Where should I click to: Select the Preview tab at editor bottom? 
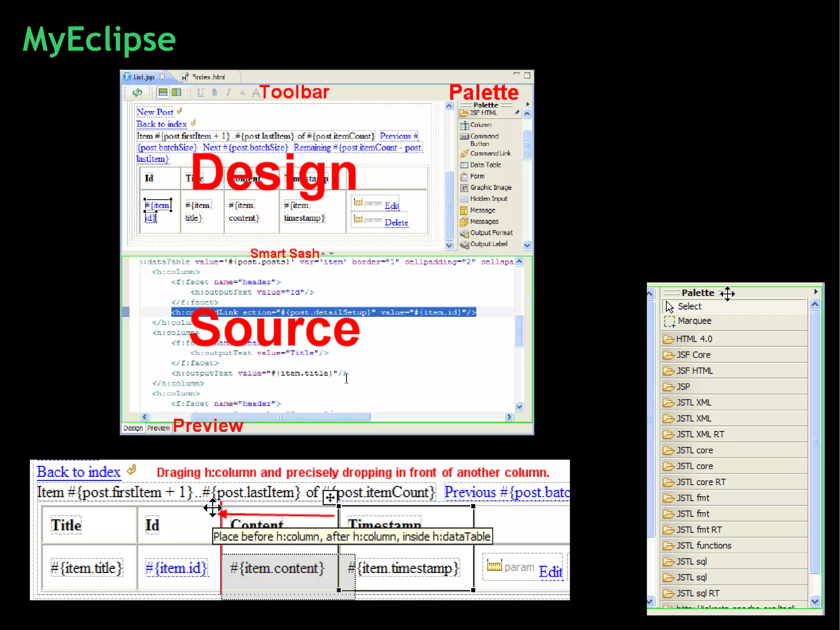158,428
